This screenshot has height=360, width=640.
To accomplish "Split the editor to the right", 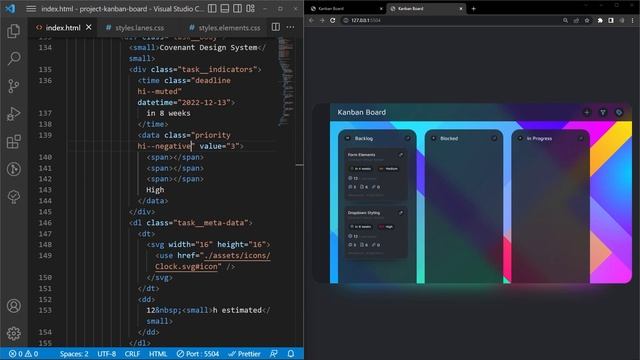I will (276, 27).
